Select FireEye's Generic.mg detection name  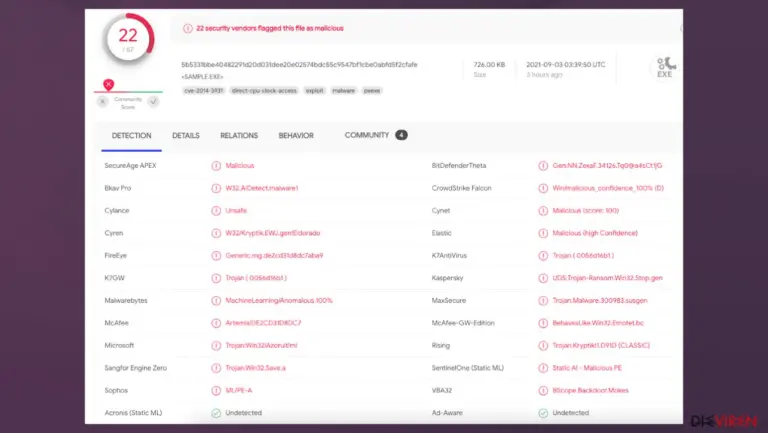pyautogui.click(x=274, y=255)
